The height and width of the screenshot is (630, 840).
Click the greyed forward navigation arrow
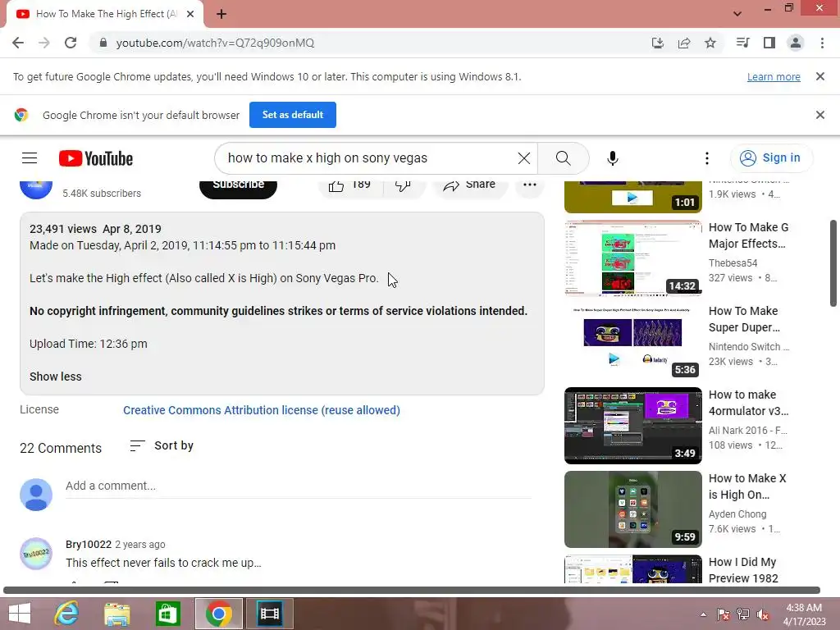[x=44, y=43]
